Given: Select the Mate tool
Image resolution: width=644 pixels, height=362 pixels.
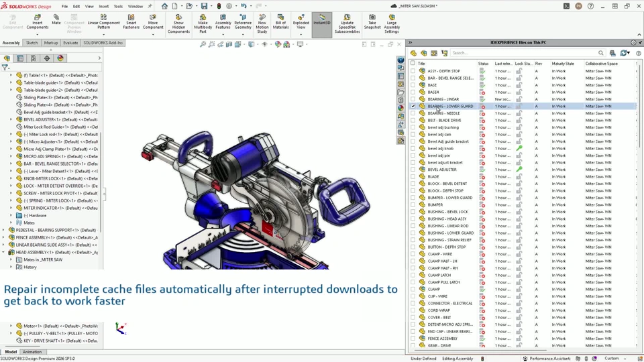Looking at the screenshot, I should click(56, 19).
